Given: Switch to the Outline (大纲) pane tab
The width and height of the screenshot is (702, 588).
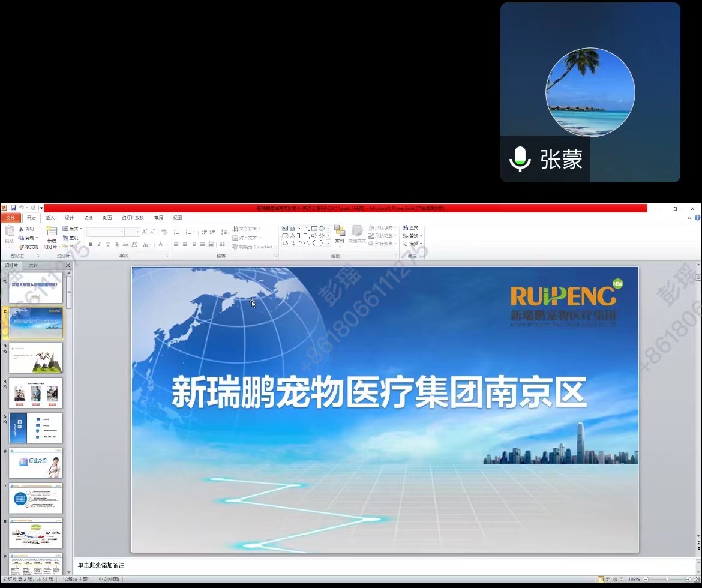Looking at the screenshot, I should (33, 265).
